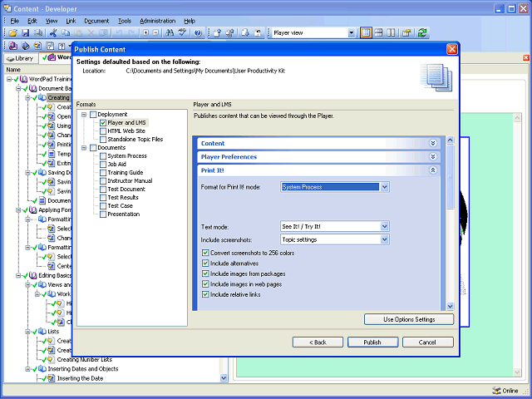
Task: Switch to the Library tab
Action: pyautogui.click(x=20, y=58)
